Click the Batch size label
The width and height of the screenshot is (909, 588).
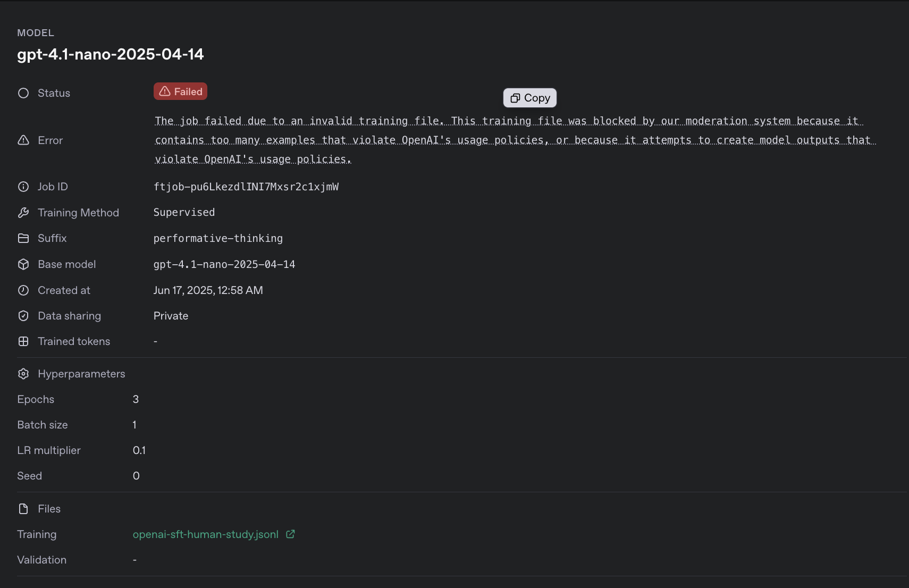coord(43,425)
